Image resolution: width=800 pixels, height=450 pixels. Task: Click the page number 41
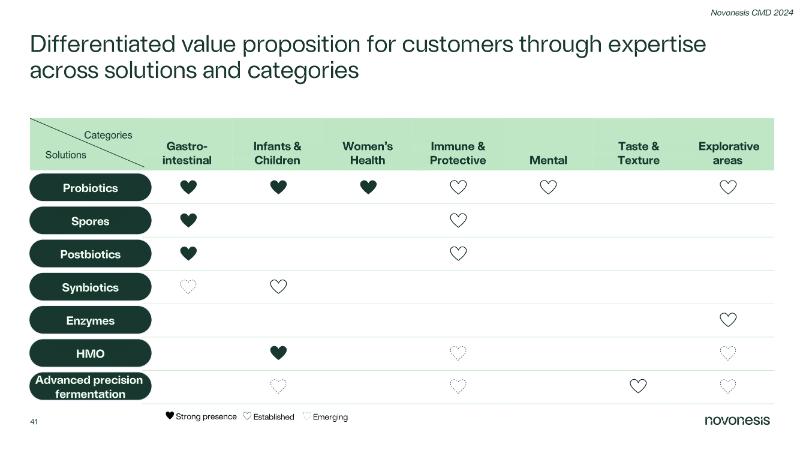tap(34, 423)
